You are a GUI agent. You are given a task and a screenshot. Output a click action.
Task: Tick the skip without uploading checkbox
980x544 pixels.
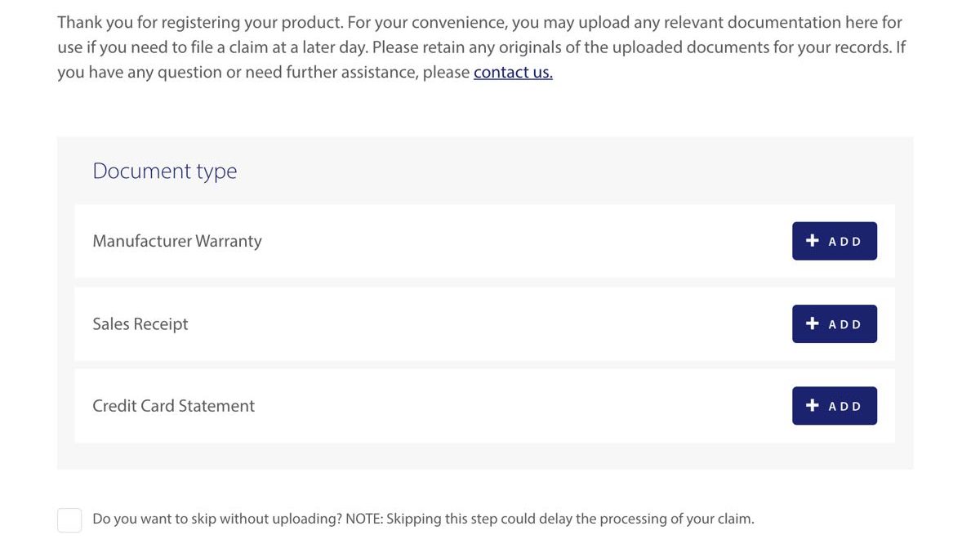(69, 519)
